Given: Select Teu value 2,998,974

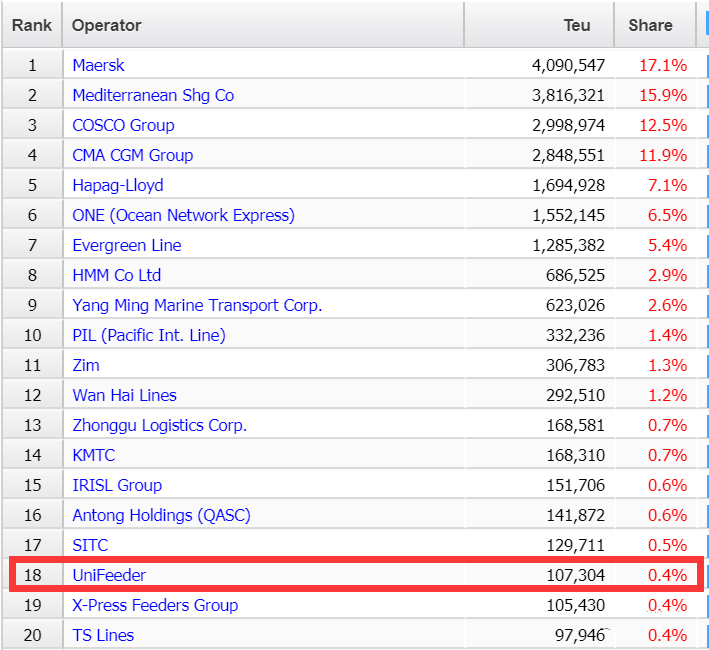Looking at the screenshot, I should 568,125.
